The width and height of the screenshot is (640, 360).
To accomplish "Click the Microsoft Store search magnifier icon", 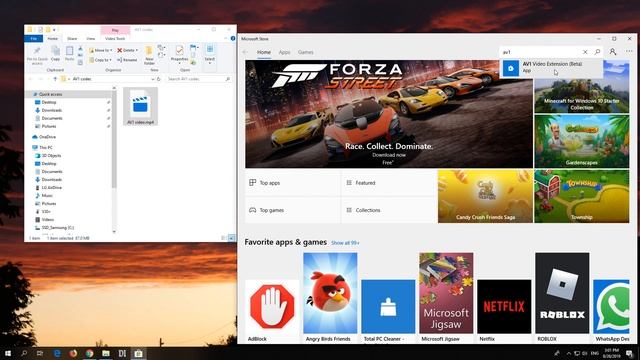I will click(x=597, y=52).
